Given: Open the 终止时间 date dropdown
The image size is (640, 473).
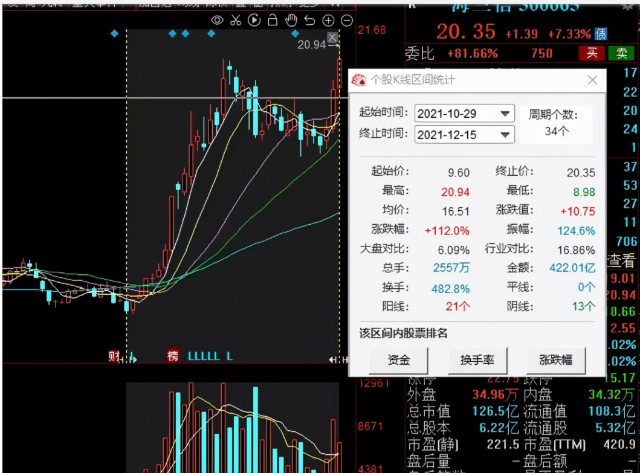Looking at the screenshot, I should coord(505,135).
